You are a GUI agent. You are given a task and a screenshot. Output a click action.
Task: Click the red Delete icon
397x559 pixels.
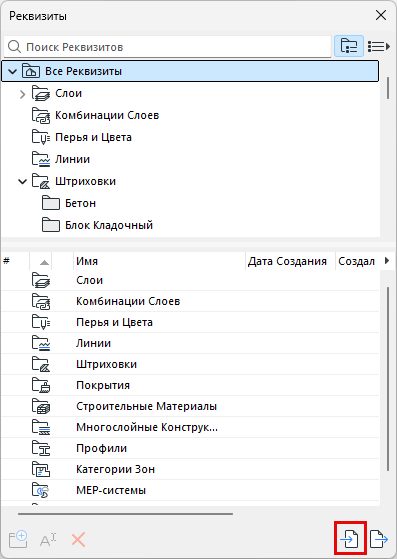(78, 540)
